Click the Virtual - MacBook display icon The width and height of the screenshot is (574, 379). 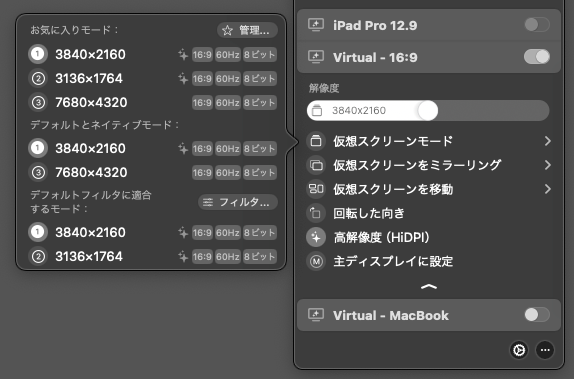tap(316, 315)
